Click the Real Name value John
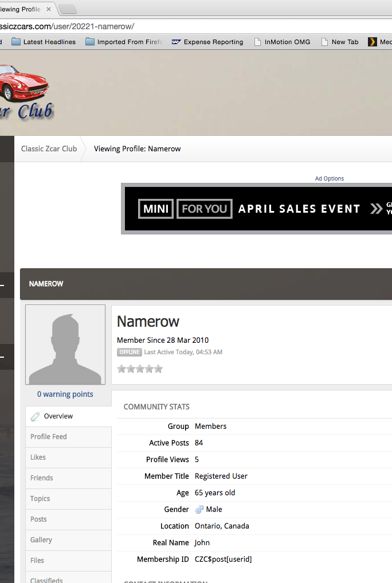 [x=202, y=543]
